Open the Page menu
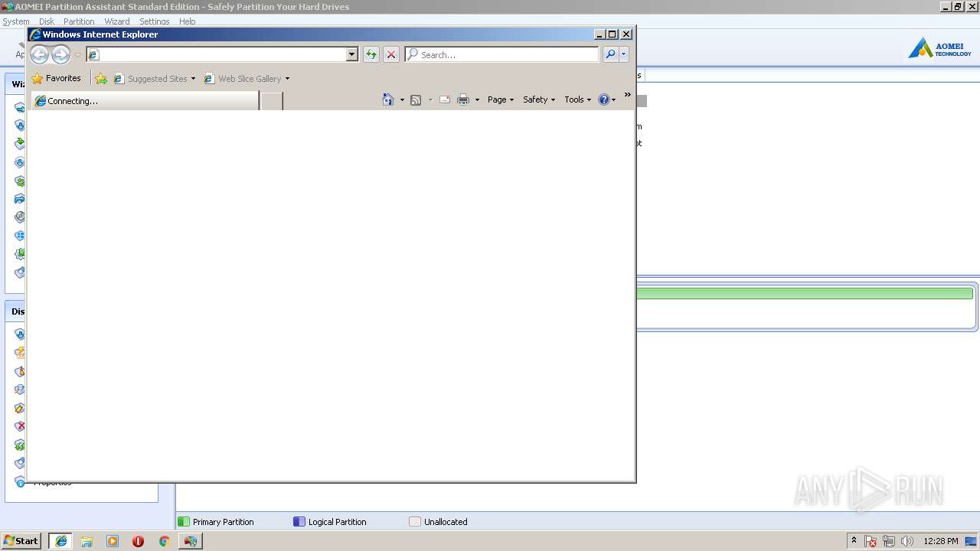This screenshot has height=551, width=980. tap(501, 99)
